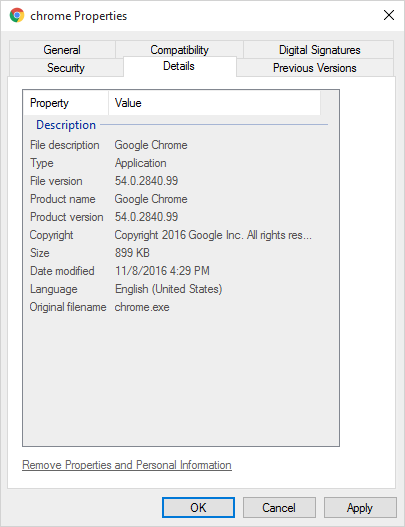Click the 899 KB size value

(x=132, y=253)
